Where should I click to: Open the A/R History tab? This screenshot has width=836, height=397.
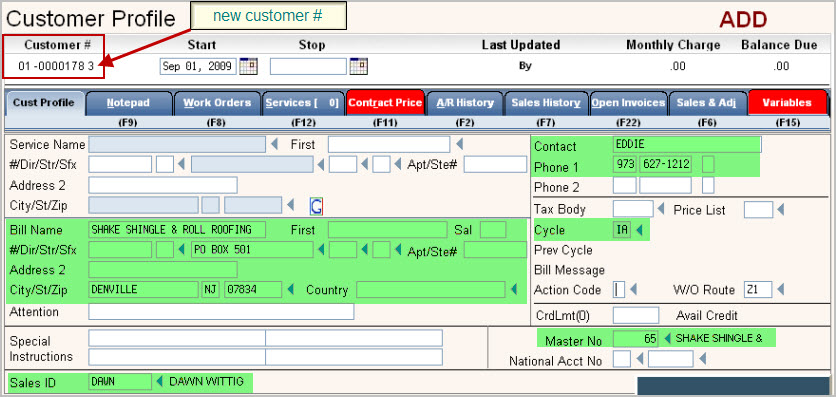click(x=465, y=103)
